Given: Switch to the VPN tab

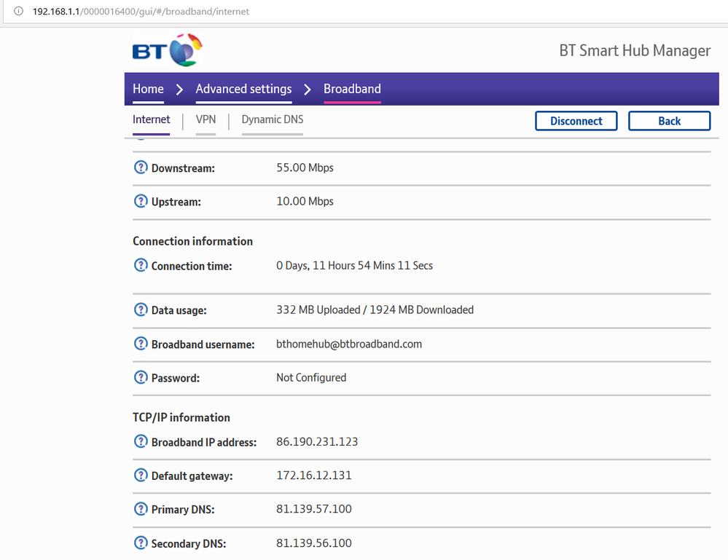Looking at the screenshot, I should [x=206, y=119].
